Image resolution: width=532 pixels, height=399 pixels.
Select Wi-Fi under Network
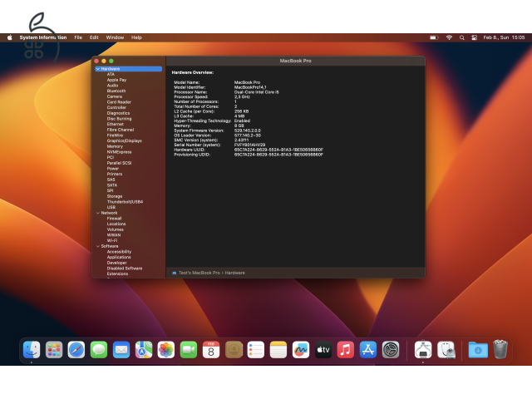112,240
